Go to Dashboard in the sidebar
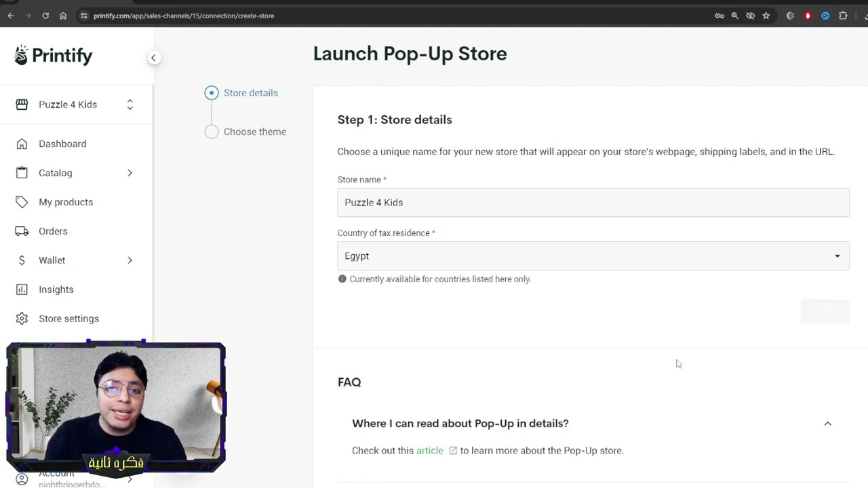868x488 pixels. (x=62, y=144)
